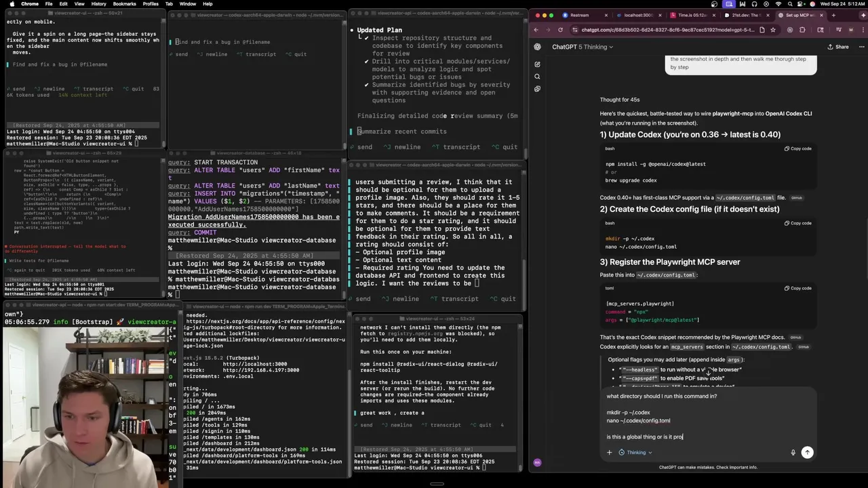Open the Window menu
Image resolution: width=868 pixels, height=488 pixels.
click(x=188, y=4)
